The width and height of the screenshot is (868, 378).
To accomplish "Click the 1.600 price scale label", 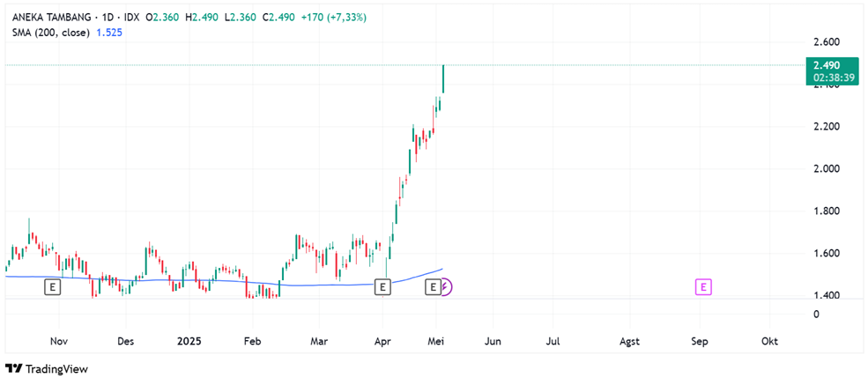I will click(825, 254).
